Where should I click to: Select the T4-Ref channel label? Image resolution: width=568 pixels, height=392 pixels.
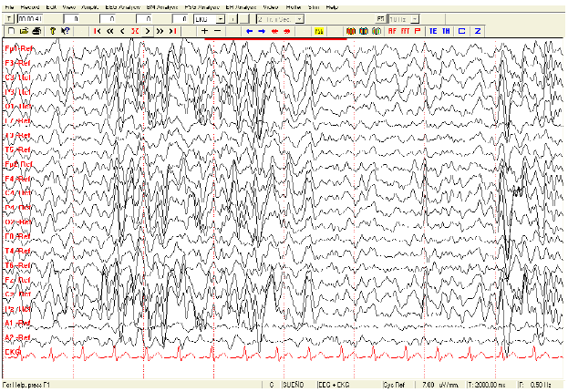click(17, 251)
